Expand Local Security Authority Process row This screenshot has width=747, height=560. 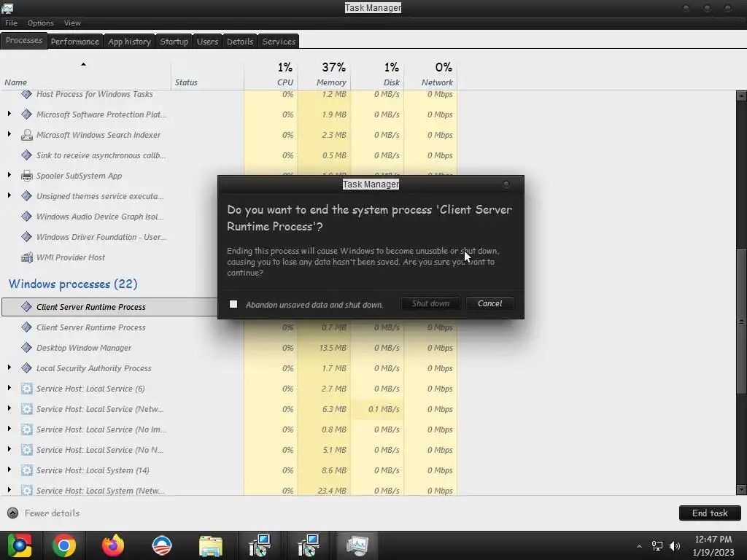(x=9, y=367)
